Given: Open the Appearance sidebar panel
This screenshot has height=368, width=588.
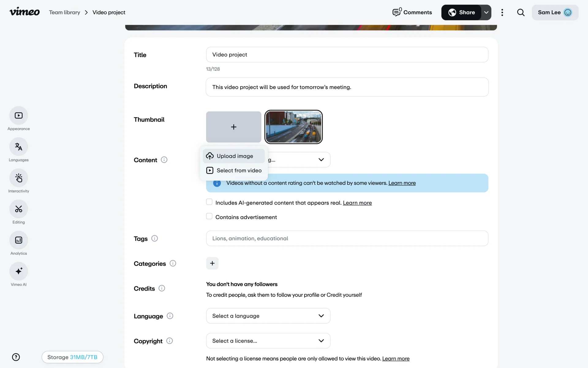Looking at the screenshot, I should coord(19,116).
